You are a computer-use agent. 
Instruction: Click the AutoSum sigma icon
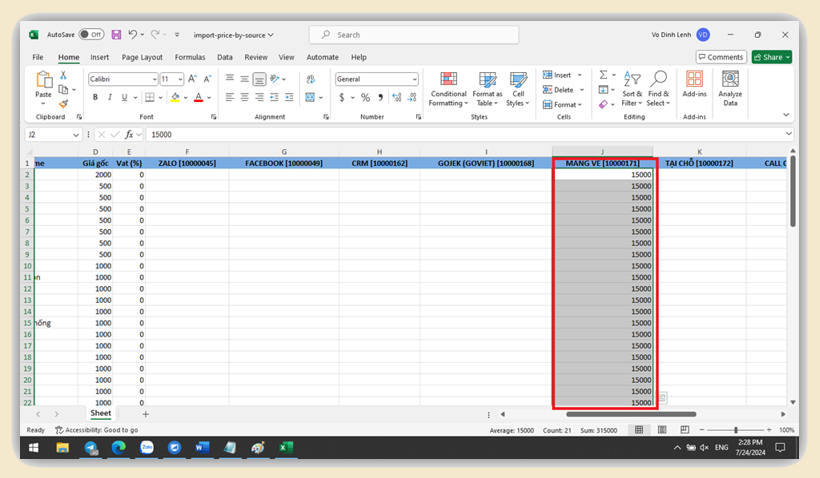coord(604,75)
